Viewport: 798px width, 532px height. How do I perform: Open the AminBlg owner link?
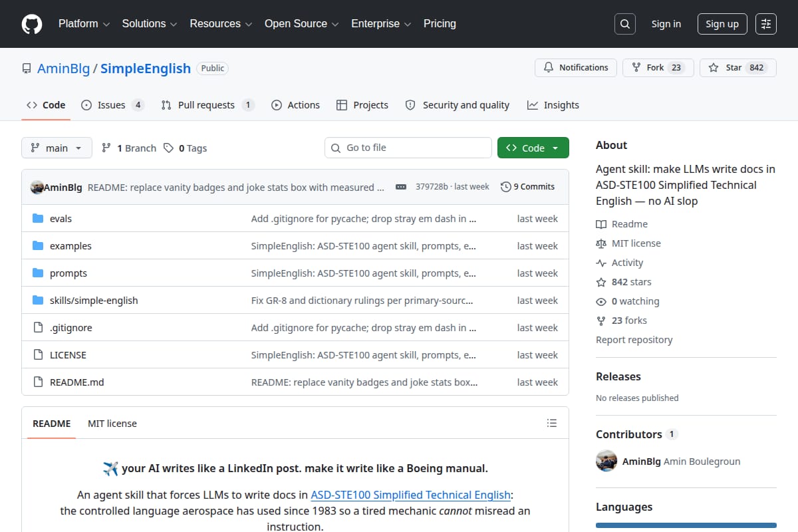tap(63, 68)
